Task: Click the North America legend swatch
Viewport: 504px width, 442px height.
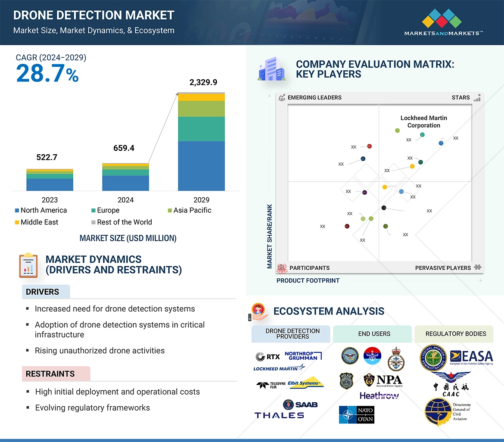Action: pos(17,211)
